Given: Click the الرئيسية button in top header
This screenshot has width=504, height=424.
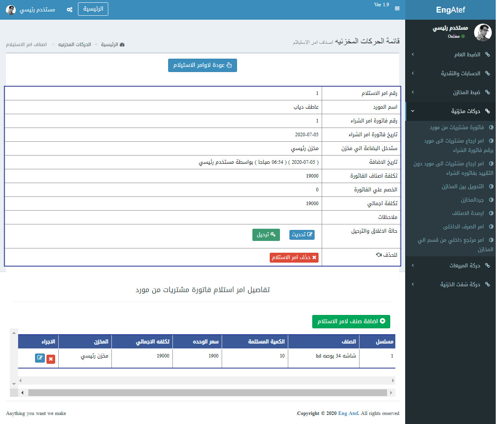Looking at the screenshot, I should pyautogui.click(x=93, y=9).
